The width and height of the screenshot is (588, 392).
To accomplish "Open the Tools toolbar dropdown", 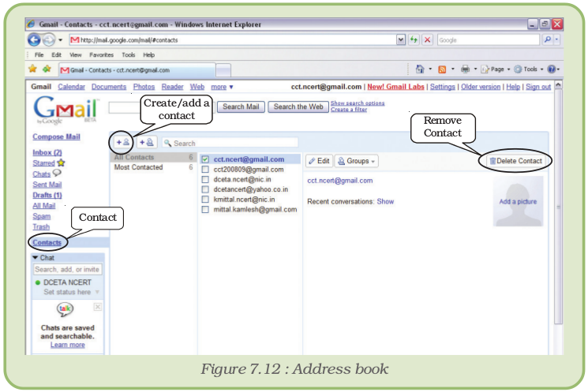I will [528, 69].
